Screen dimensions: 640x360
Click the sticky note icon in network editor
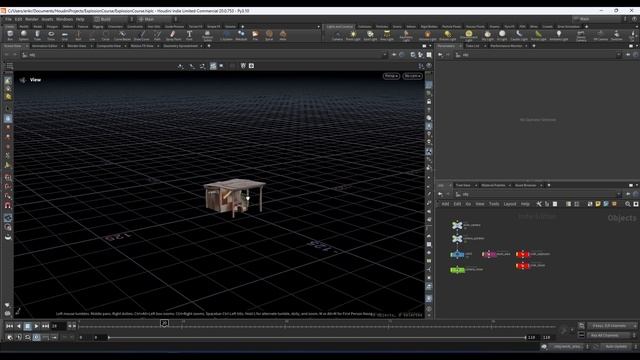(x=598, y=204)
